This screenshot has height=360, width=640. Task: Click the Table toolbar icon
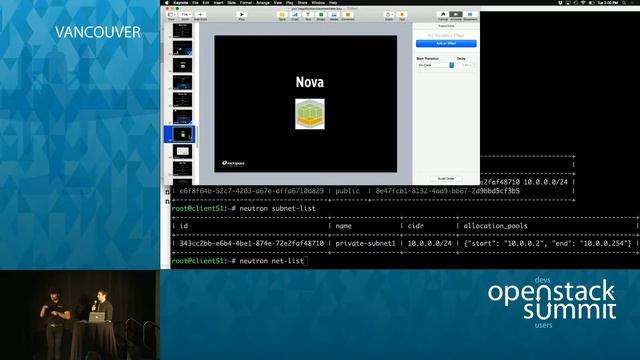(x=282, y=15)
